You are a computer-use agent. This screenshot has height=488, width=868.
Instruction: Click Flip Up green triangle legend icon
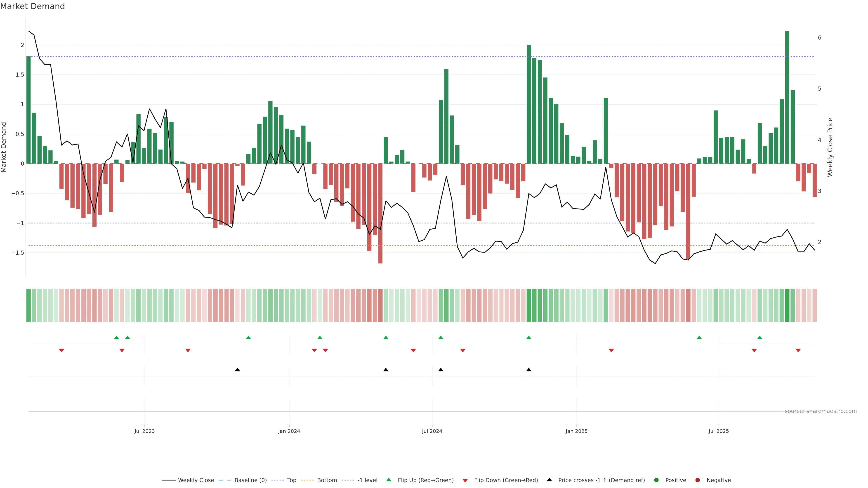[x=389, y=480]
